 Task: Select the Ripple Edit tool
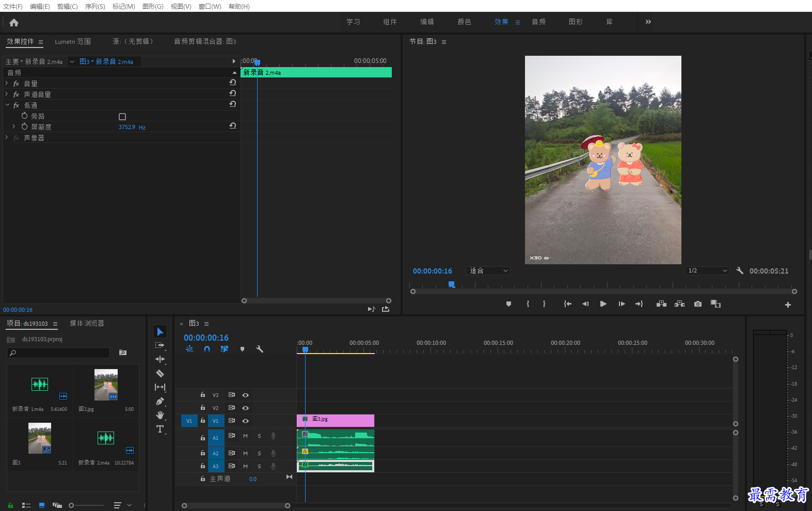pos(160,359)
